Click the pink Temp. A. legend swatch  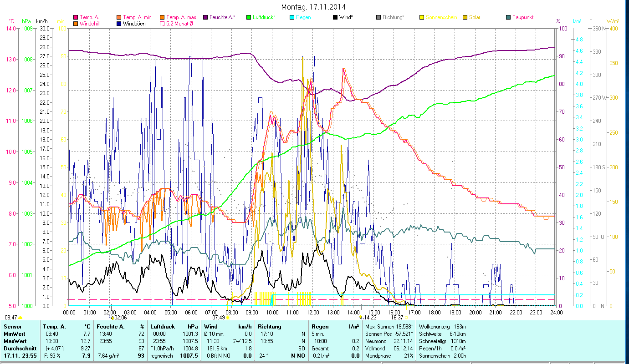pos(76,17)
